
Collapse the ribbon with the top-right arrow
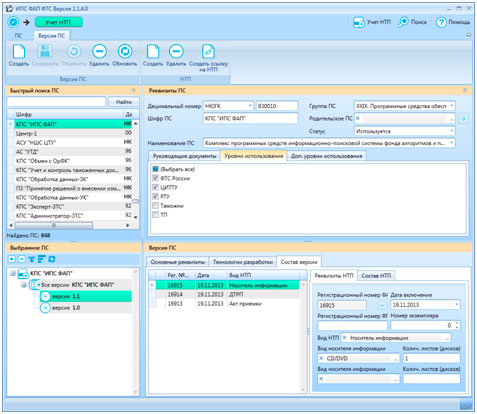(x=469, y=35)
